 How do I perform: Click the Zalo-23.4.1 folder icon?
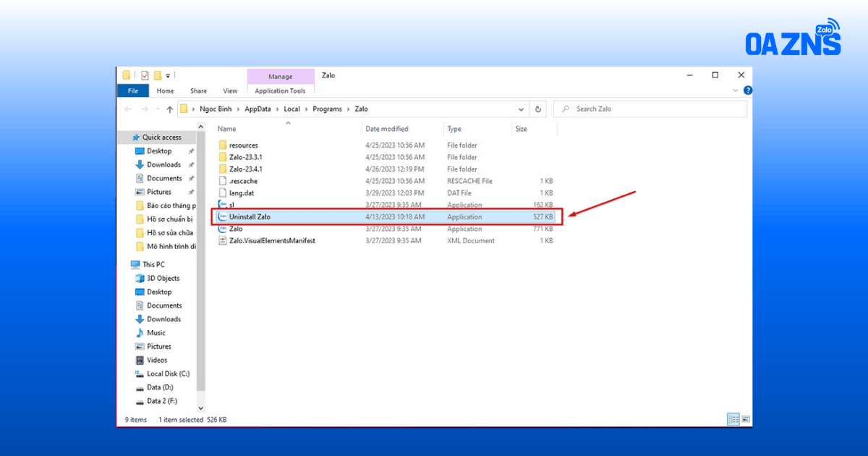coord(223,169)
